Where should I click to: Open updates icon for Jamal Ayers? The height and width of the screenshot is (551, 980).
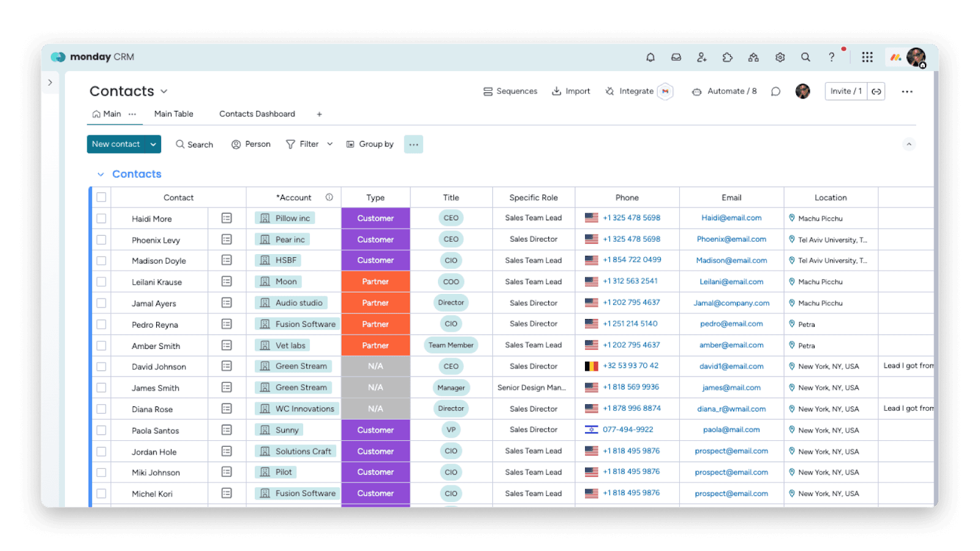pos(227,302)
